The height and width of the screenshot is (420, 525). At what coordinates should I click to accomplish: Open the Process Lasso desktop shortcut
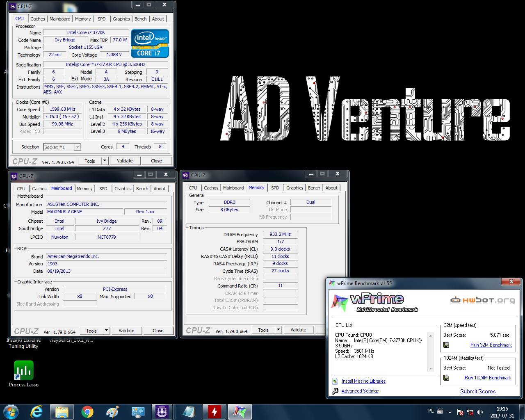coord(24,374)
